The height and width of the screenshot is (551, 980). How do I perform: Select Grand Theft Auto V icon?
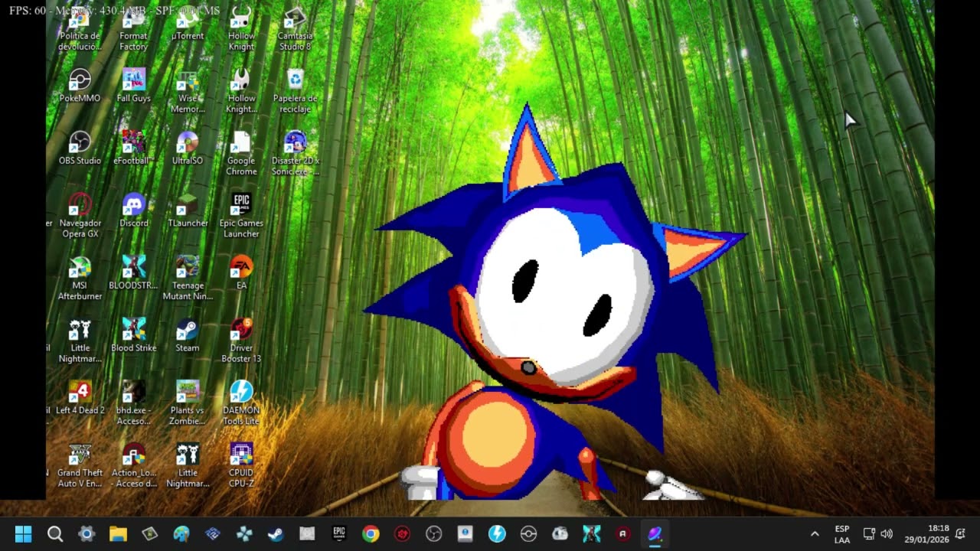[80, 465]
